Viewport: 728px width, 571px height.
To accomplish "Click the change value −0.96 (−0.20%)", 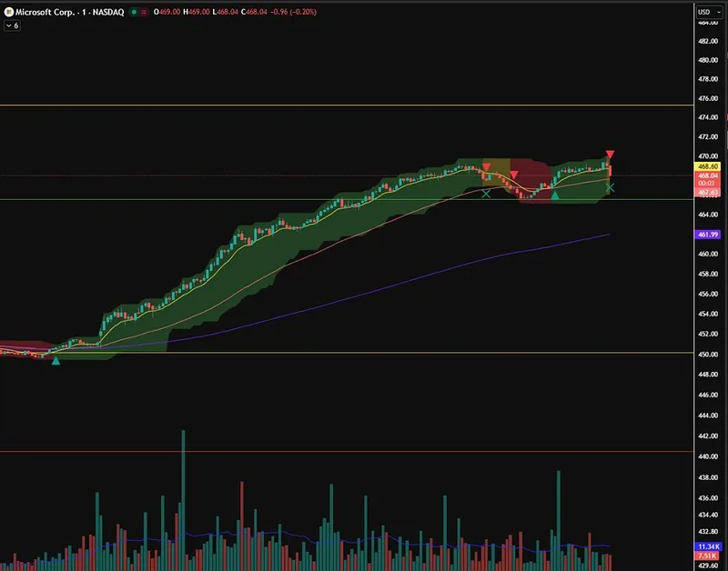I will (x=293, y=12).
